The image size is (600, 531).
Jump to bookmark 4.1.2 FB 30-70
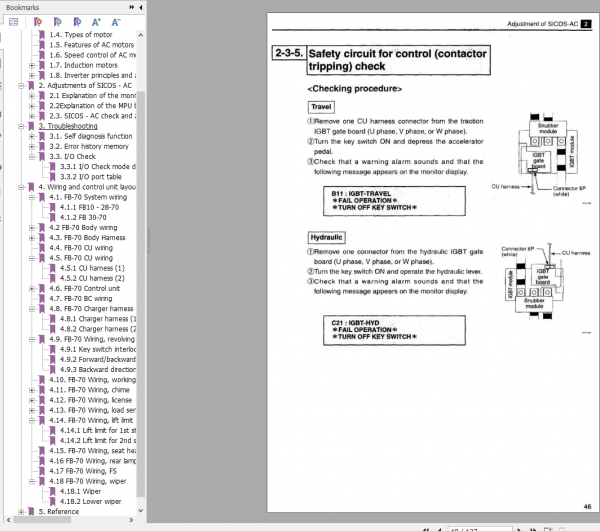pos(83,217)
